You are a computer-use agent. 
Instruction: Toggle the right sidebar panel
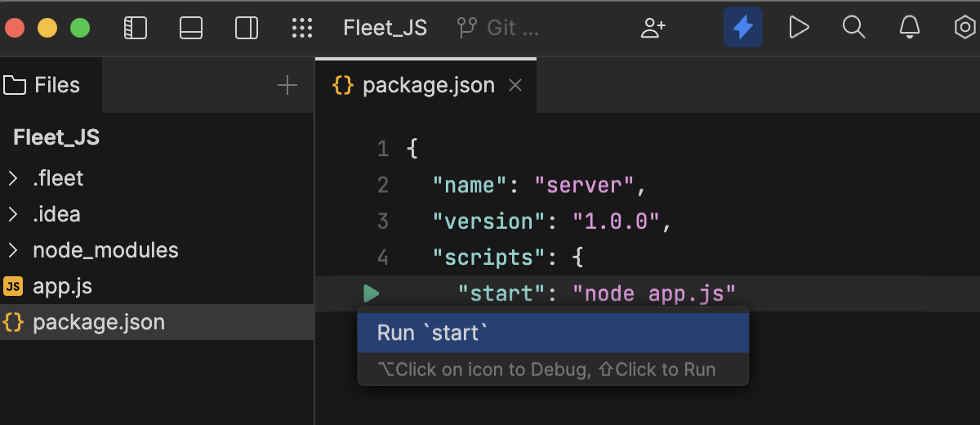click(247, 28)
